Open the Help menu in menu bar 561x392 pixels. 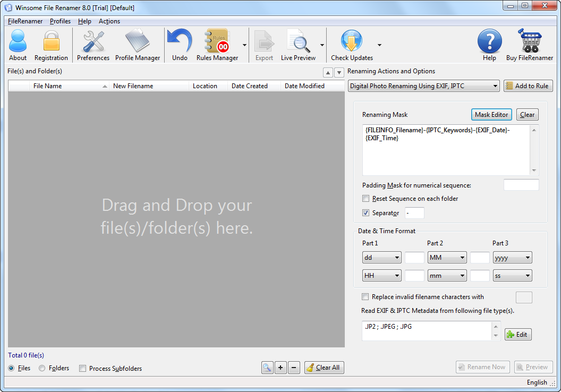click(84, 21)
